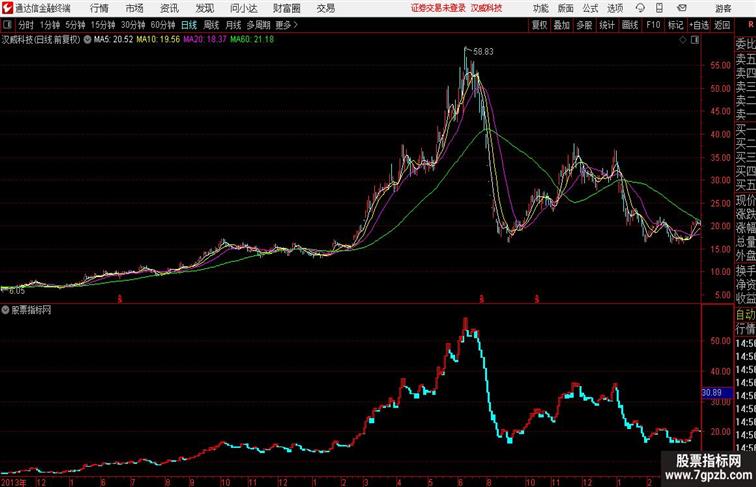The image size is (756, 487).
Task: Open the 市场 menu
Action: point(135,8)
